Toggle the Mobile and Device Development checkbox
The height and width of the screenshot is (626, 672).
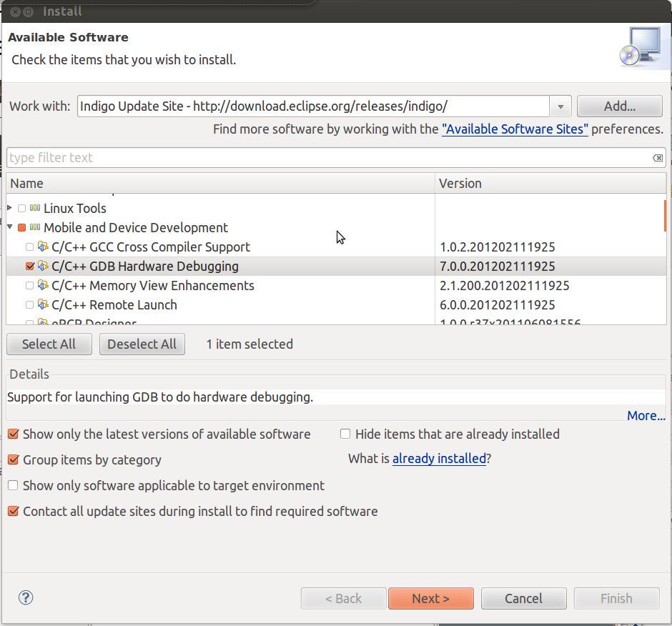click(22, 227)
